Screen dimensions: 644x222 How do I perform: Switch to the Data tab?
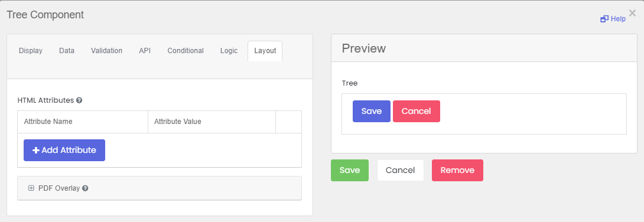[67, 51]
